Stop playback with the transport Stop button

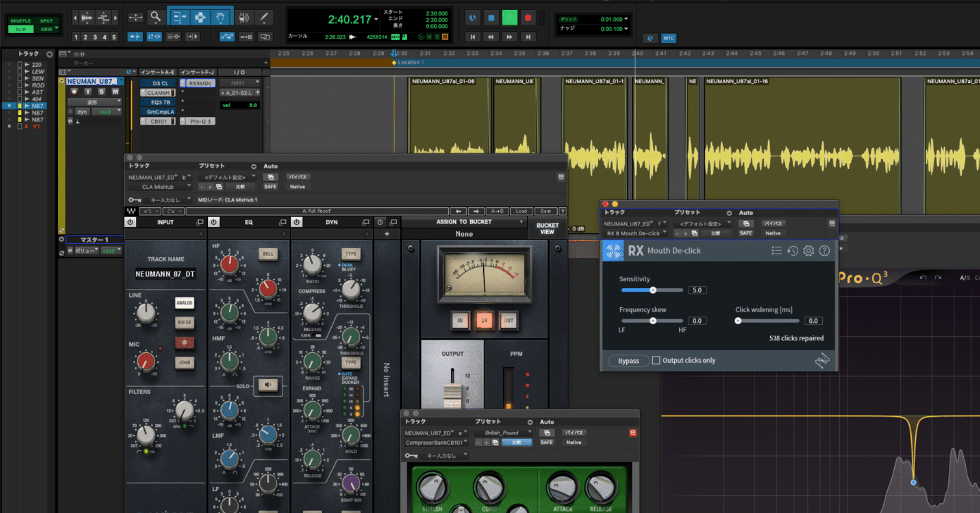coord(491,18)
